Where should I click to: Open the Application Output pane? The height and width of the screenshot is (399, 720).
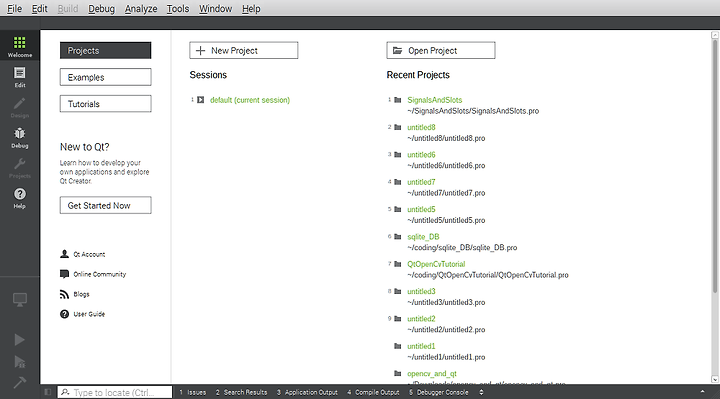tap(307, 392)
